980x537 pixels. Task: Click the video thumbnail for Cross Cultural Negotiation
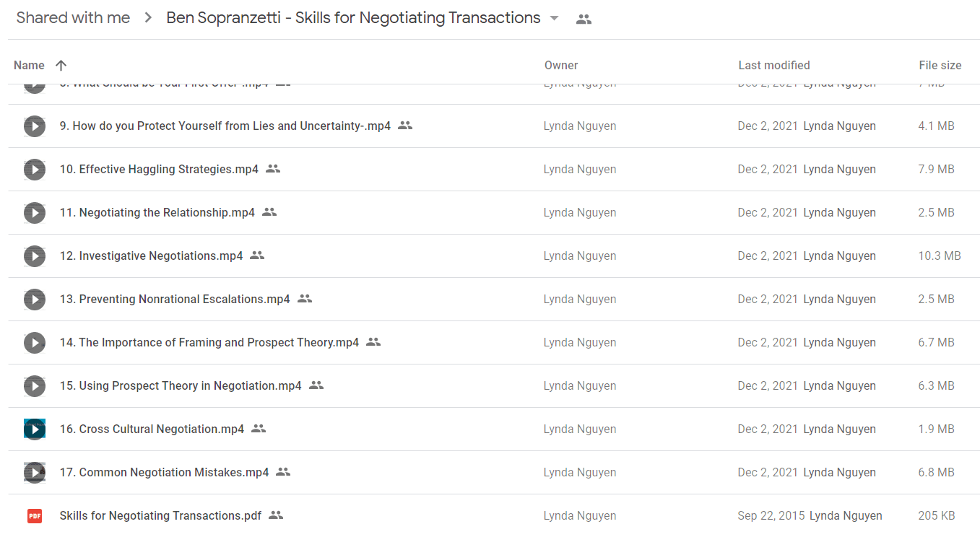pos(35,429)
